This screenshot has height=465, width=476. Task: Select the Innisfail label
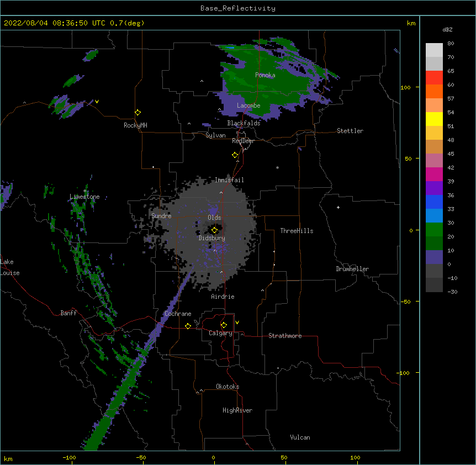click(x=229, y=180)
